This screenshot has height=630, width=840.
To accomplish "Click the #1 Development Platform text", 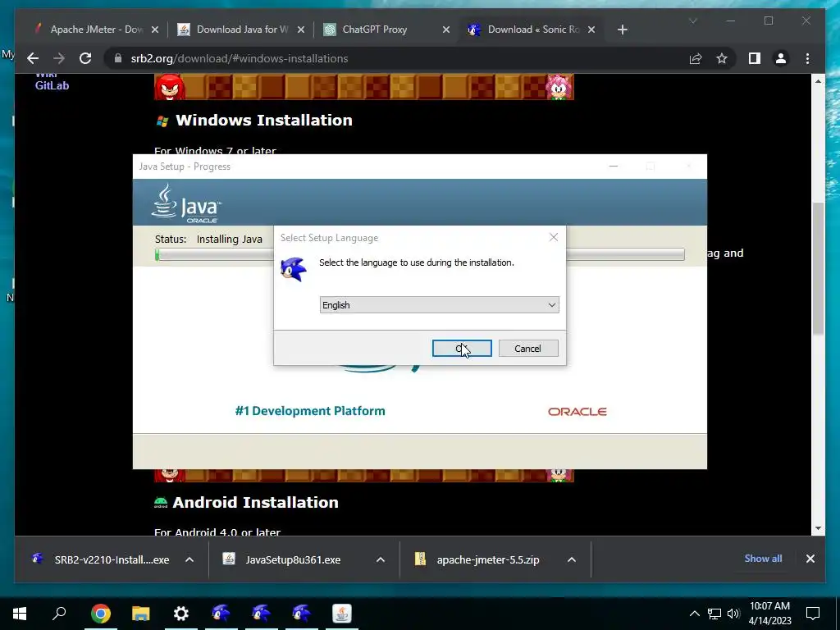I will pyautogui.click(x=310, y=411).
